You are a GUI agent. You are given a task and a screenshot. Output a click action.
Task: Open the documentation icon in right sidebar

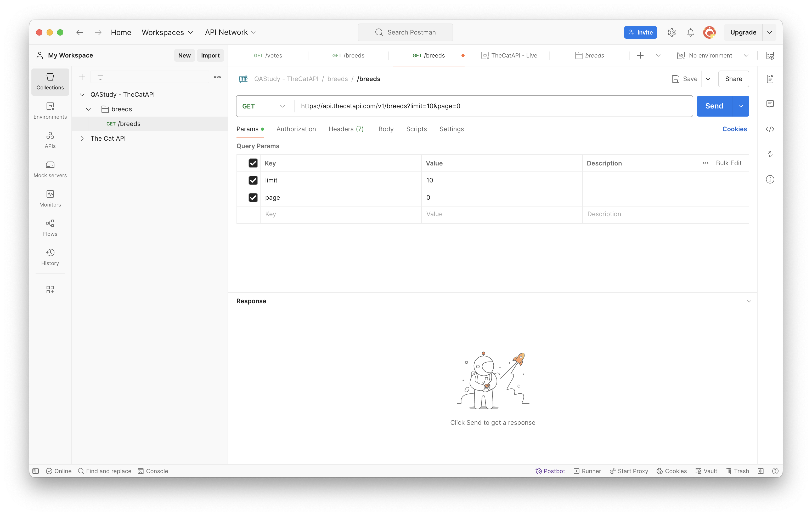pyautogui.click(x=770, y=79)
